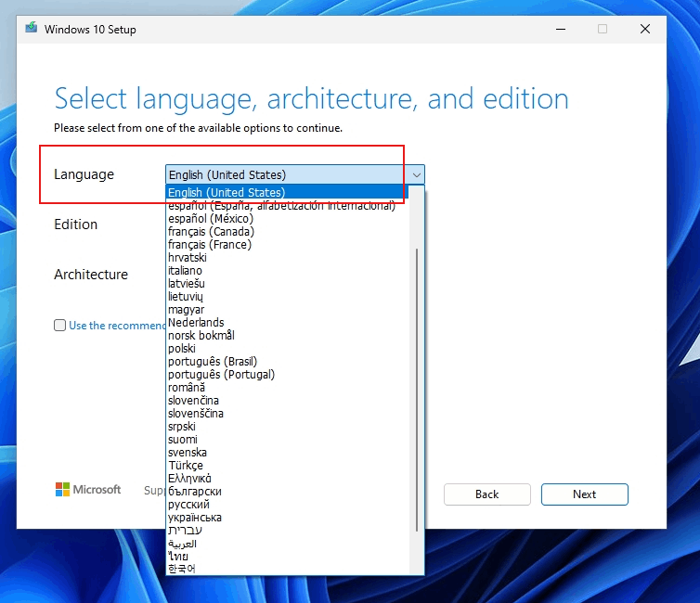Choose the Korean 한국어 option
Image resolution: width=700 pixels, height=603 pixels.
coord(287,568)
